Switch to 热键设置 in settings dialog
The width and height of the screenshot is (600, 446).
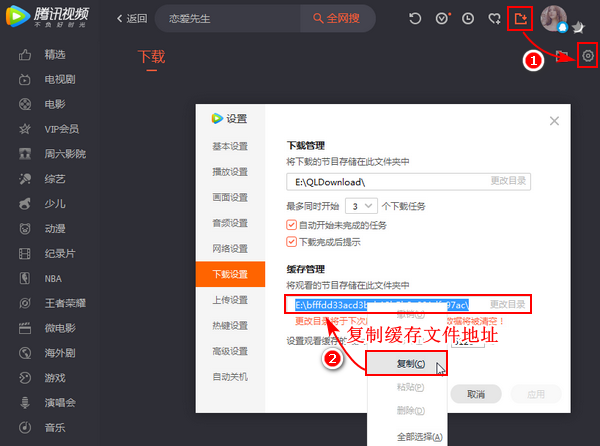pos(230,326)
